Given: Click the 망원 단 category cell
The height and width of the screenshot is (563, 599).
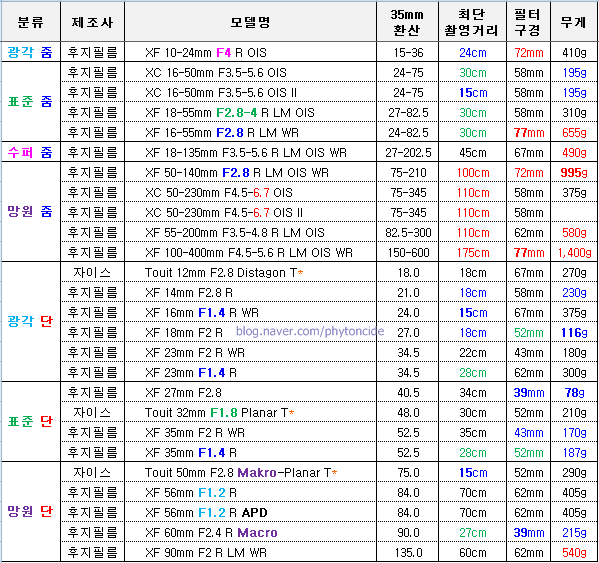Looking at the screenshot, I should coord(31,511).
